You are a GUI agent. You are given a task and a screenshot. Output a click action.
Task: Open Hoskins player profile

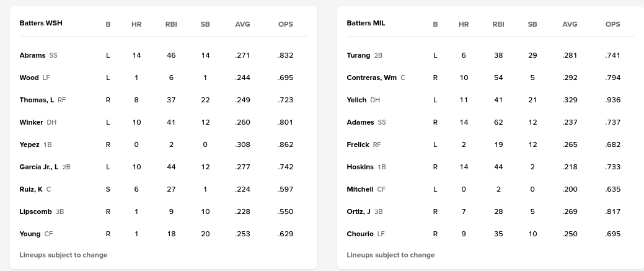360,167
